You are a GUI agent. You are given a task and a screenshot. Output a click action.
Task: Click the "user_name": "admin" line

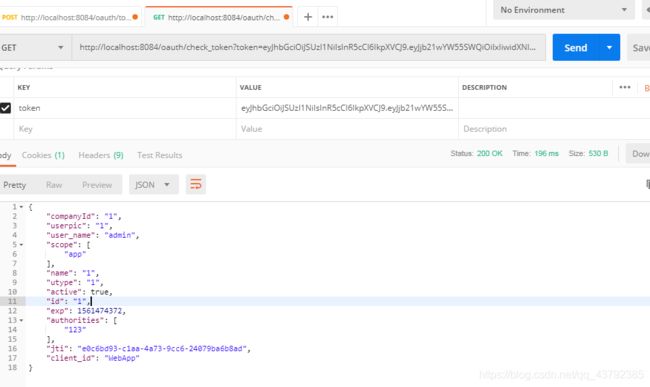pos(93,235)
